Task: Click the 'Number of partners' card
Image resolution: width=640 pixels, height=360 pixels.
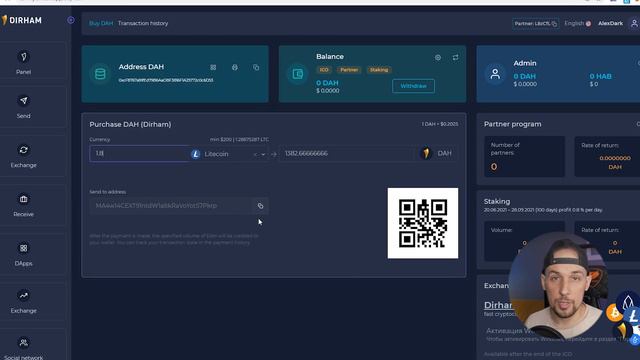Action: click(524, 157)
